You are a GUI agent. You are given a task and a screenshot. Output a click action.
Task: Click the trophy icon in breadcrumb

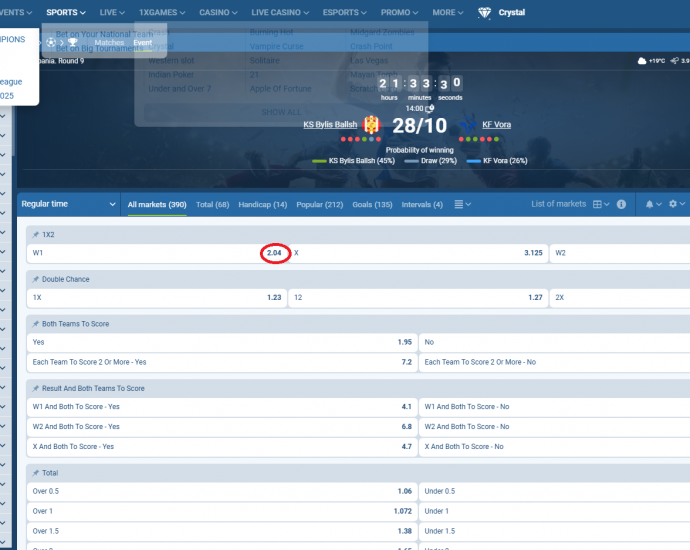73,43
